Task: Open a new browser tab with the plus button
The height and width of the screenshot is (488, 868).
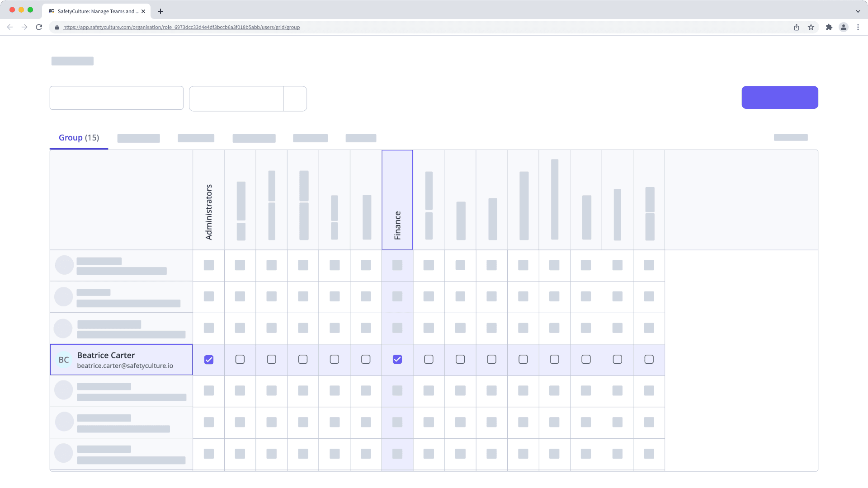Action: point(160,11)
